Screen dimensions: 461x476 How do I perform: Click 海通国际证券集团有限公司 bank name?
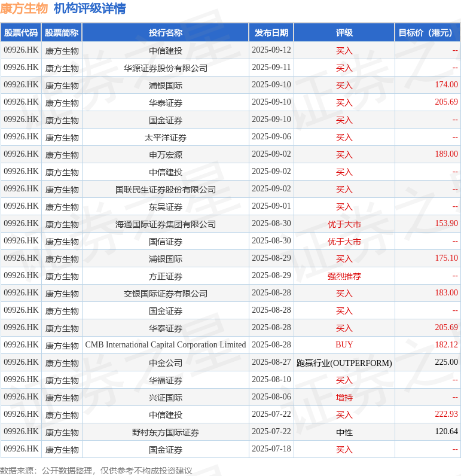pyautogui.click(x=166, y=224)
